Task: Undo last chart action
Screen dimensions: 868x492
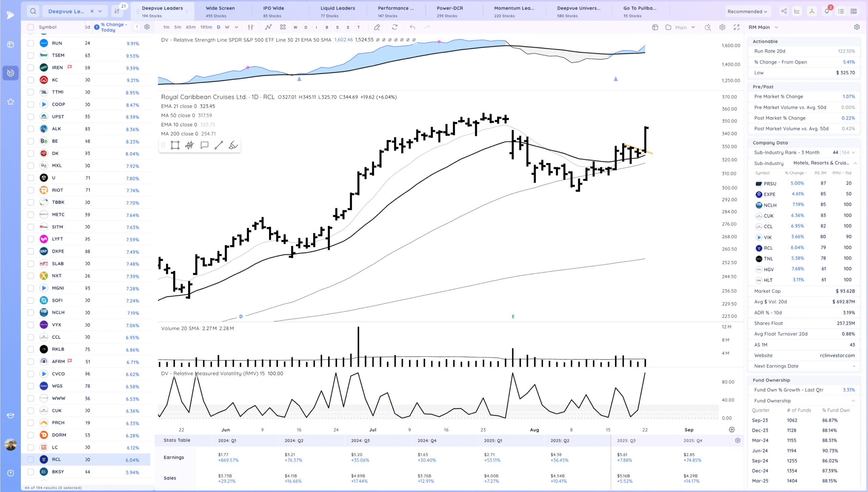Action: click(412, 27)
